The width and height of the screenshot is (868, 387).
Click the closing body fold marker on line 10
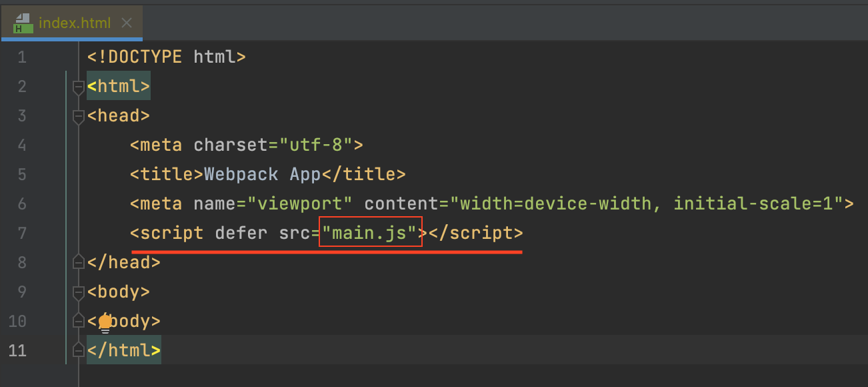pyautogui.click(x=79, y=321)
